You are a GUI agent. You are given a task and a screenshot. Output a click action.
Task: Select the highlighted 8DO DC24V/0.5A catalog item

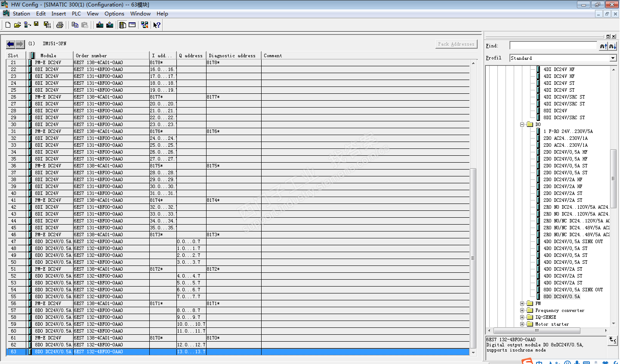coord(561,296)
